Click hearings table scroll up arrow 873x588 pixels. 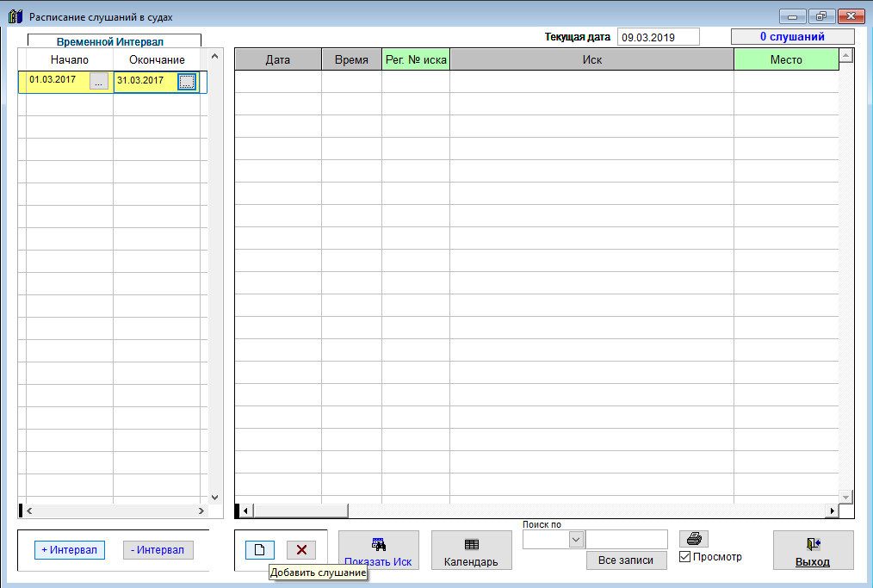(845, 55)
